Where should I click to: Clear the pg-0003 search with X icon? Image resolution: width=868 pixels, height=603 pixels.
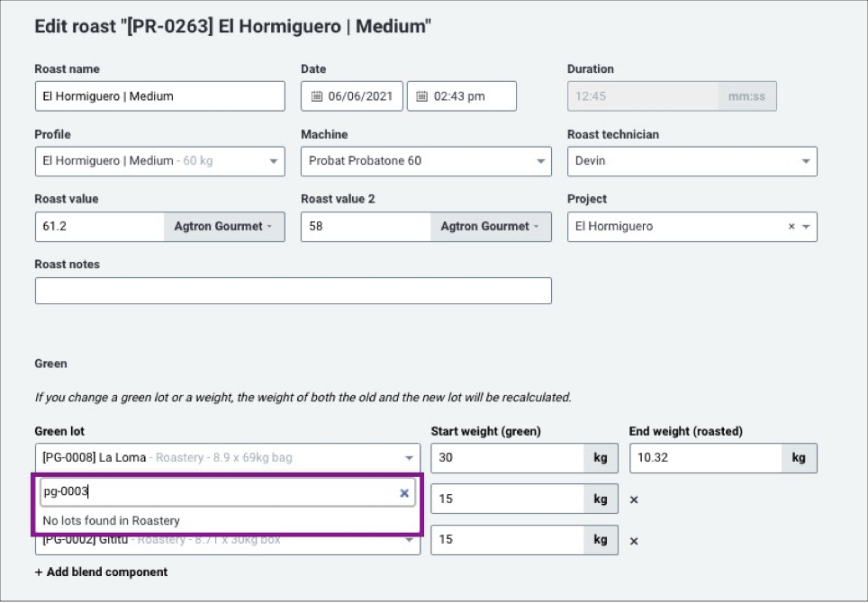404,493
